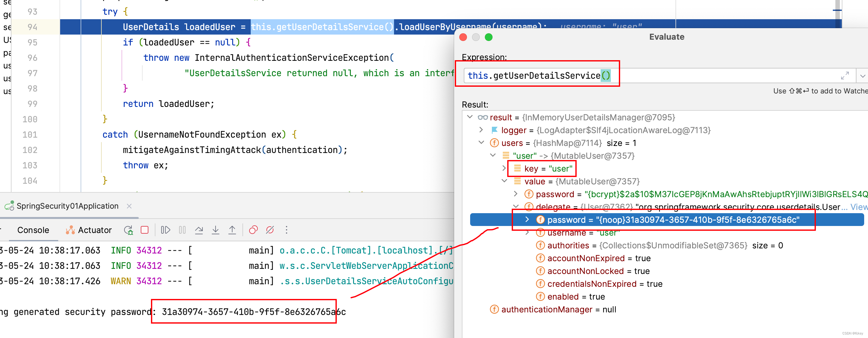Viewport: 868px width, 338px height.
Task: Click the View link on delegate row
Action: click(858, 207)
